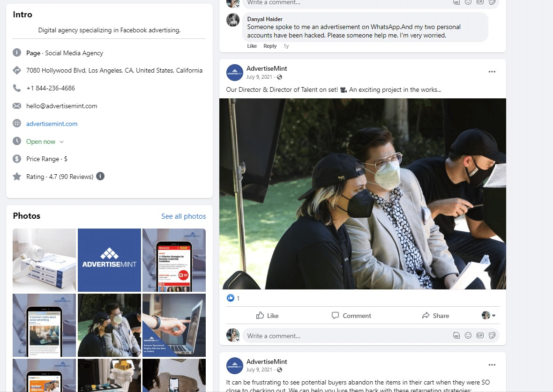Click the email hello@advertisemint.com
The width and height of the screenshot is (553, 392).
click(x=62, y=106)
